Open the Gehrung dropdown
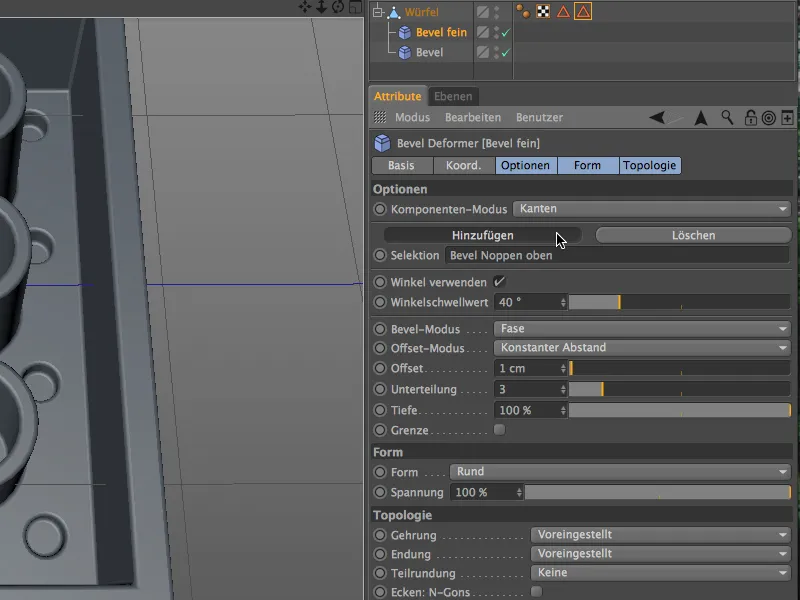 point(661,535)
